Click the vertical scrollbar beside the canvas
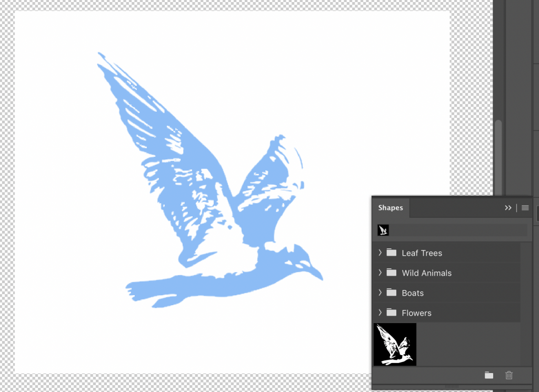This screenshot has width=539, height=392. 498,158
